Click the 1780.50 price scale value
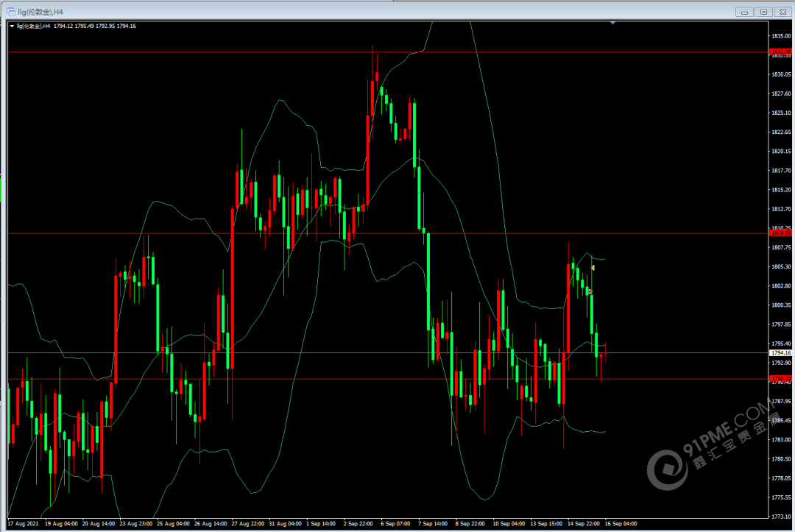Viewport: 795px width, 532px height. pyautogui.click(x=781, y=459)
